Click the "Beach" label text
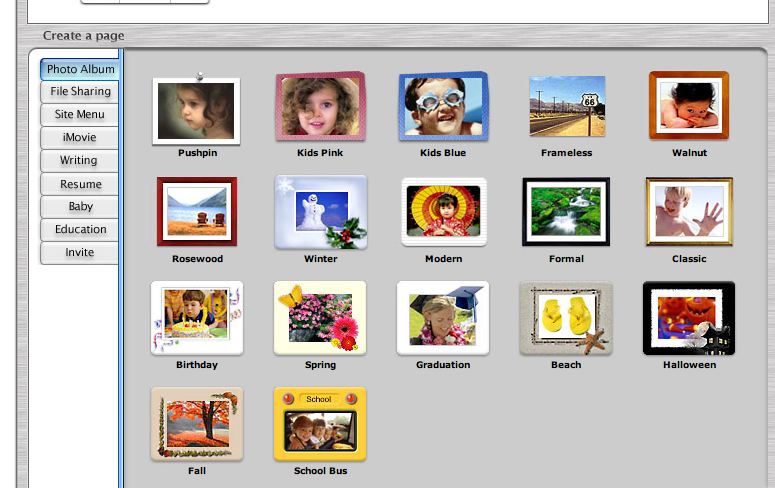775x488 pixels. coord(566,365)
